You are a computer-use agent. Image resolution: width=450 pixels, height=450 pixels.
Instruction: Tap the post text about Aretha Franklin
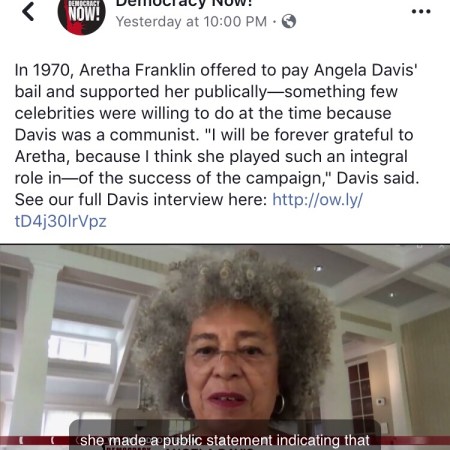click(x=217, y=135)
